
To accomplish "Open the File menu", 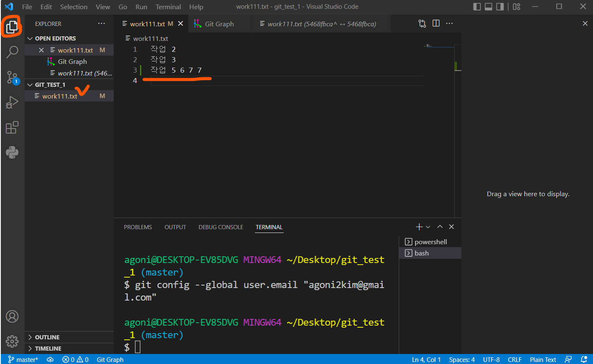I will (27, 7).
